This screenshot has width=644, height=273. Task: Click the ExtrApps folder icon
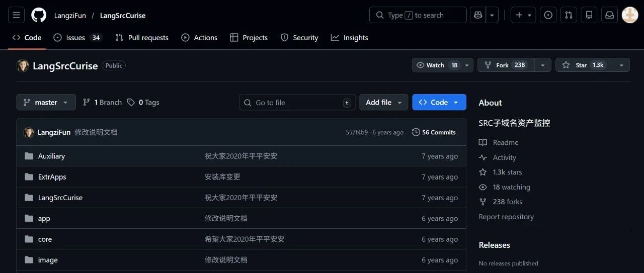pyautogui.click(x=29, y=177)
